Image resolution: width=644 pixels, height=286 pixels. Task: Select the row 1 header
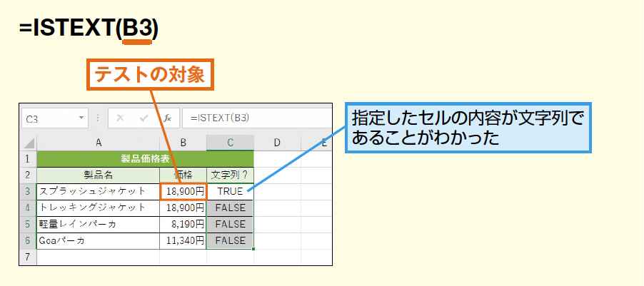(28, 159)
